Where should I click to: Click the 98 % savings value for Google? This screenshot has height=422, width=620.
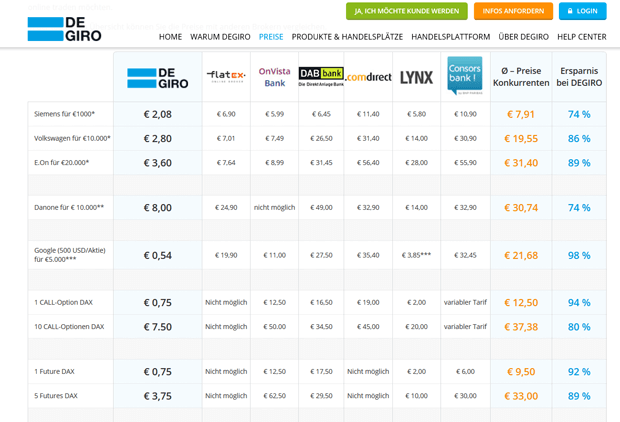579,255
